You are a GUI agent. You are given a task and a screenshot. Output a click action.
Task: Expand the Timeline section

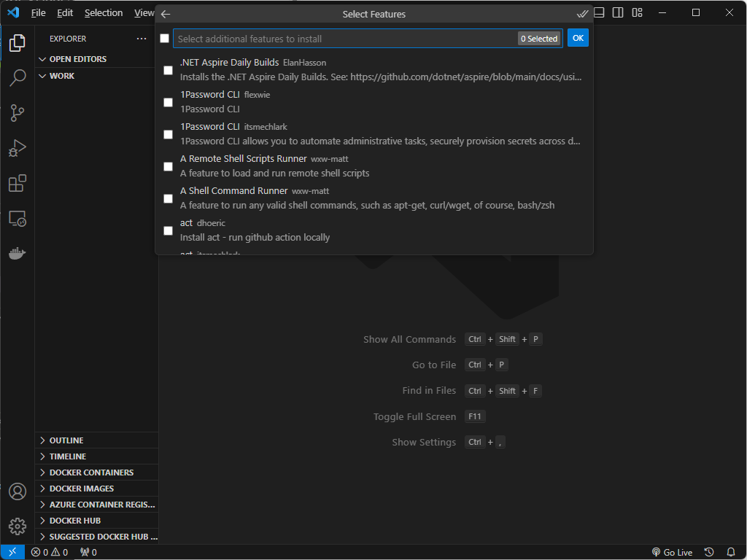pyautogui.click(x=96, y=456)
